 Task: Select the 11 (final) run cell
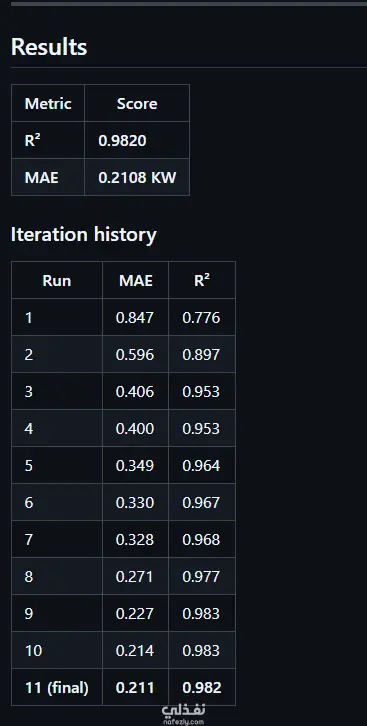(x=56, y=688)
